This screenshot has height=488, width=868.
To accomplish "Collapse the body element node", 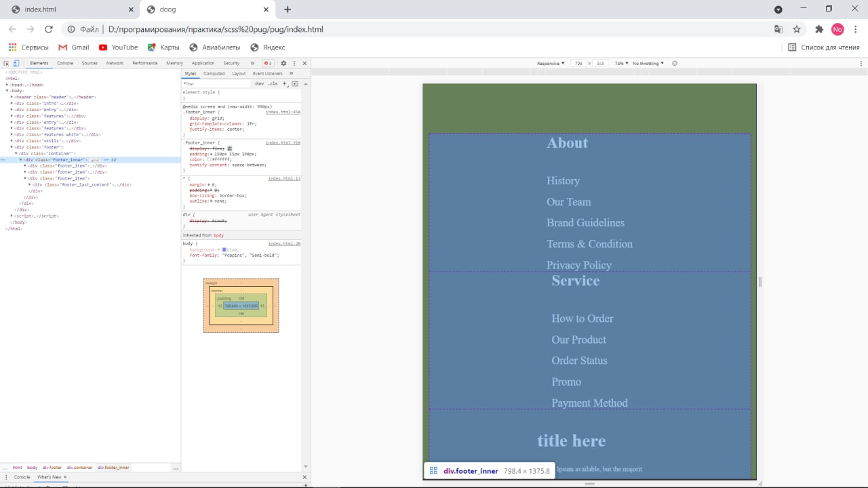I will coord(7,91).
